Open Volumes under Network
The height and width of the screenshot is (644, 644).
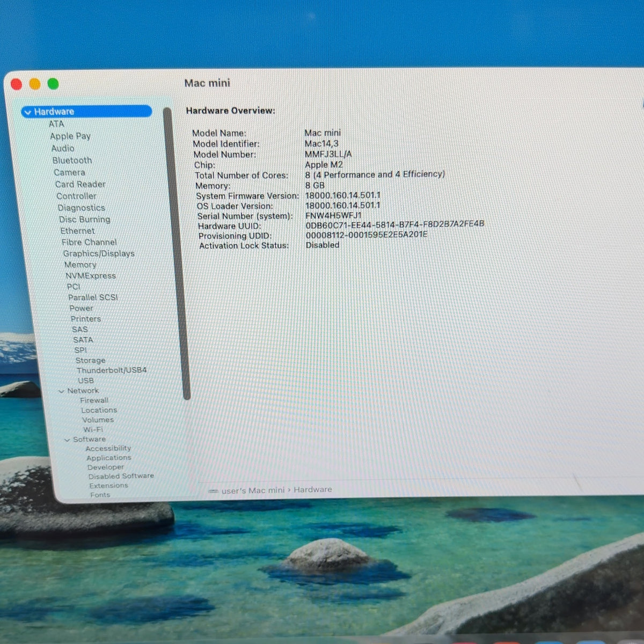coord(98,420)
